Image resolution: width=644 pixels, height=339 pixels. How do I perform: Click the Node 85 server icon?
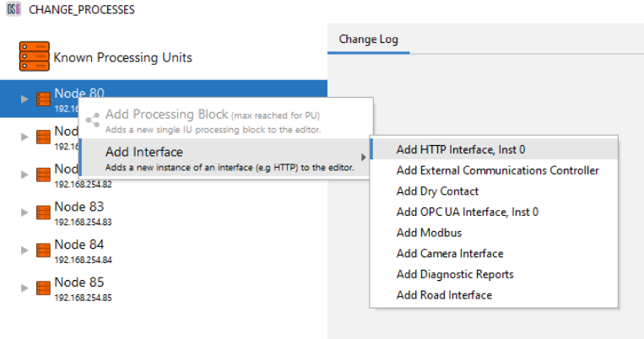(x=43, y=288)
